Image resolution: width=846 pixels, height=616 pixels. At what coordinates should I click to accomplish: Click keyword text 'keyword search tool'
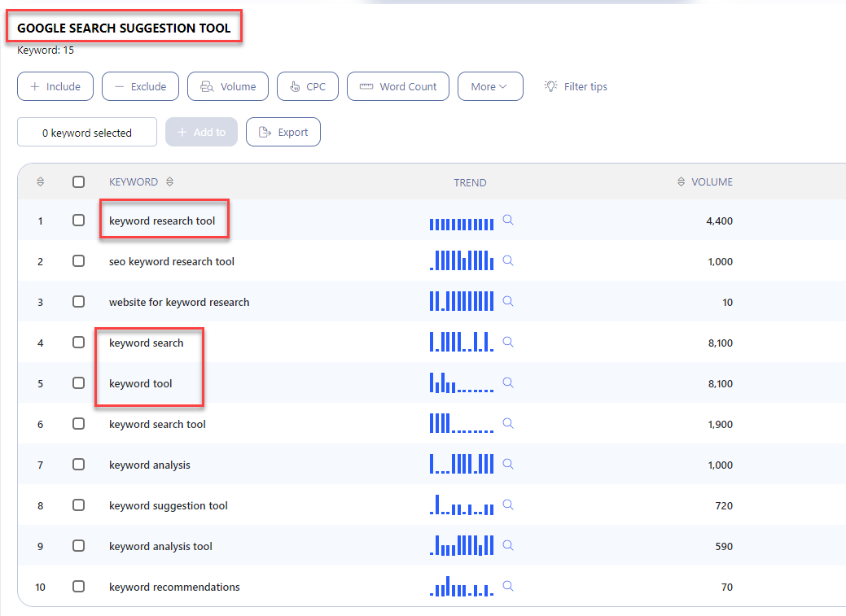[157, 425]
